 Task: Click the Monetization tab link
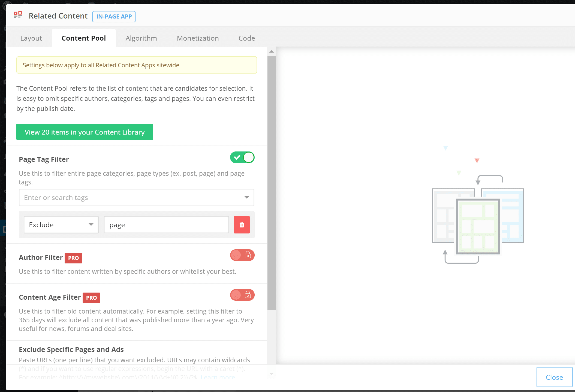pos(197,38)
